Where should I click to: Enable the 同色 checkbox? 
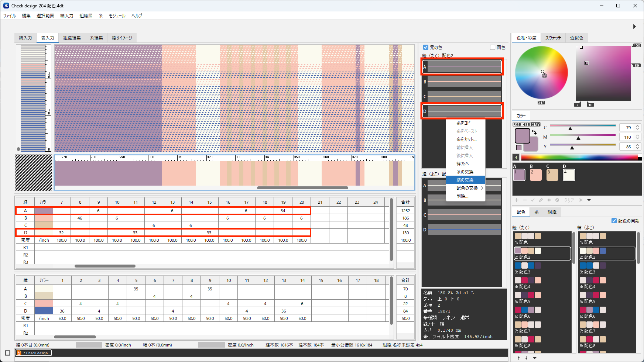coord(493,47)
